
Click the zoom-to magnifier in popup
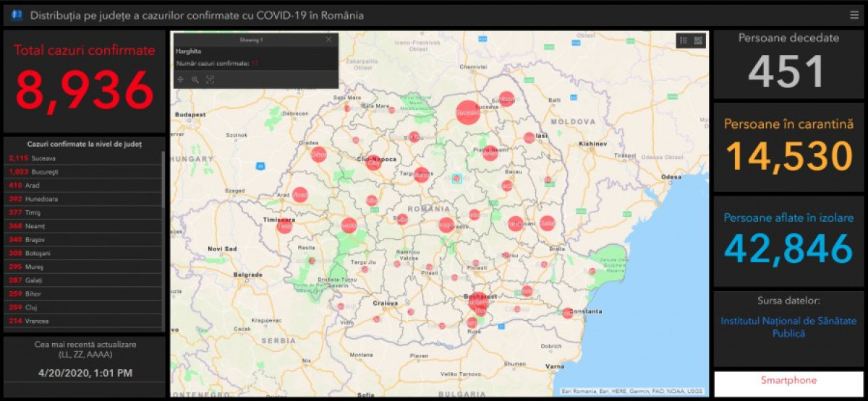(195, 79)
